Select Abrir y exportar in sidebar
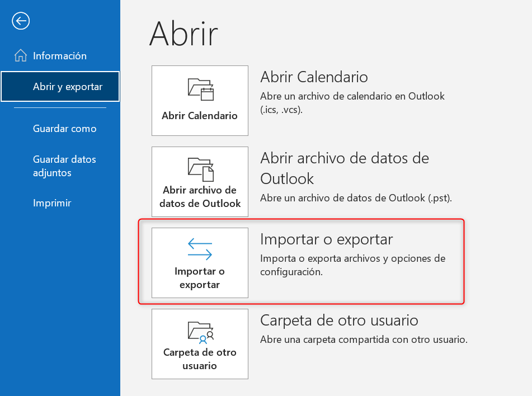Viewport: 532px width, 396px height. [x=60, y=87]
